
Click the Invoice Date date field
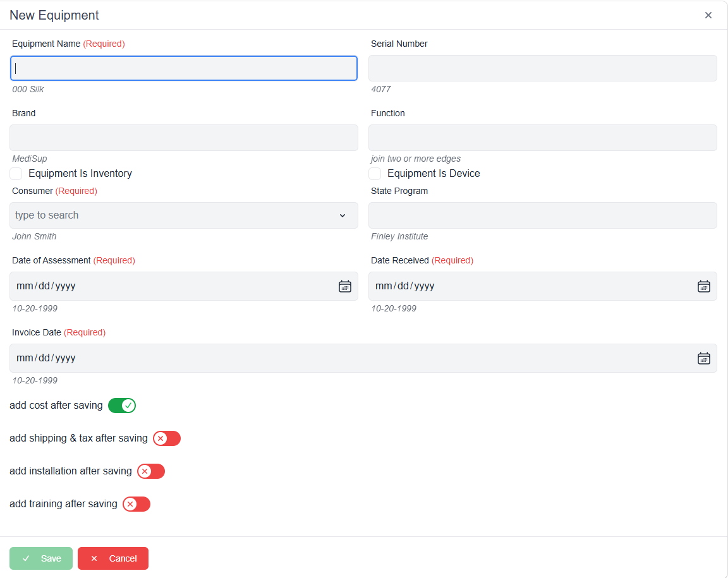[363, 358]
